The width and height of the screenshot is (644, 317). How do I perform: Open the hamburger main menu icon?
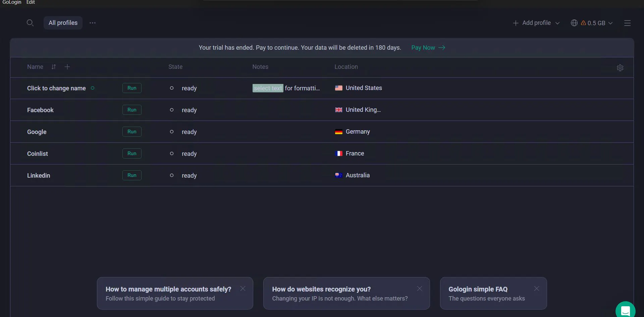627,23
